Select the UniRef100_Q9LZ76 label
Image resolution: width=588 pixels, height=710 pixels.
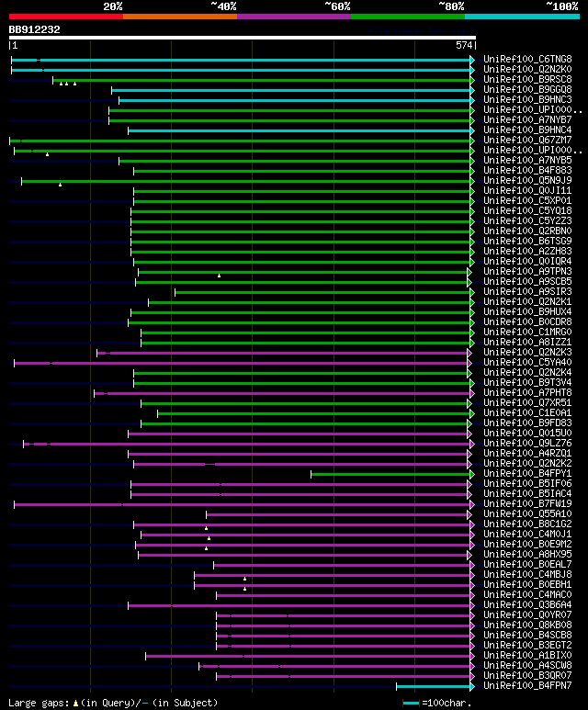click(527, 444)
